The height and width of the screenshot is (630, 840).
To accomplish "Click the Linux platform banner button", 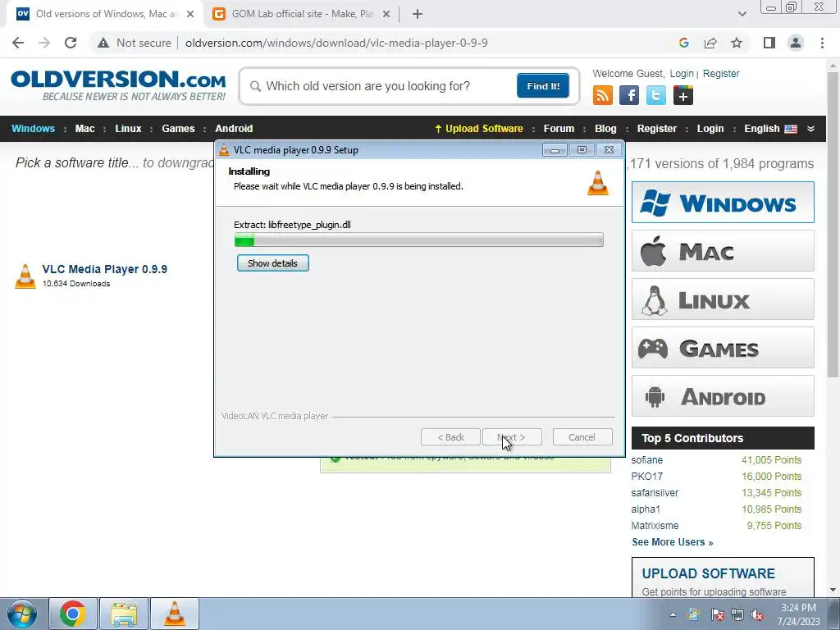I will pos(723,299).
